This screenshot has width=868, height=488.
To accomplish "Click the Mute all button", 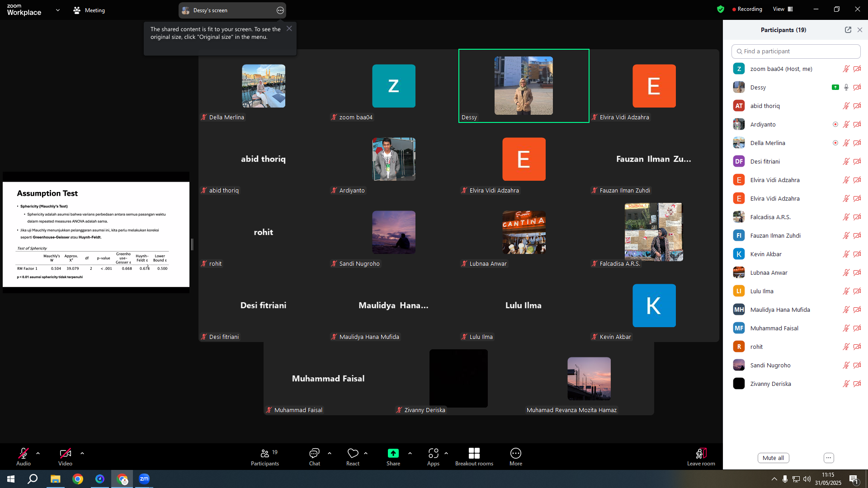I will point(773,458).
